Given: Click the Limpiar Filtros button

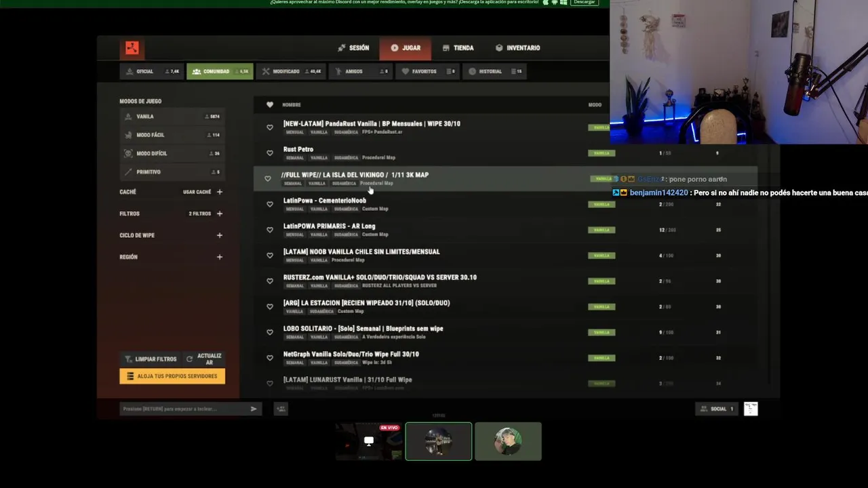Looking at the screenshot, I should [x=151, y=359].
